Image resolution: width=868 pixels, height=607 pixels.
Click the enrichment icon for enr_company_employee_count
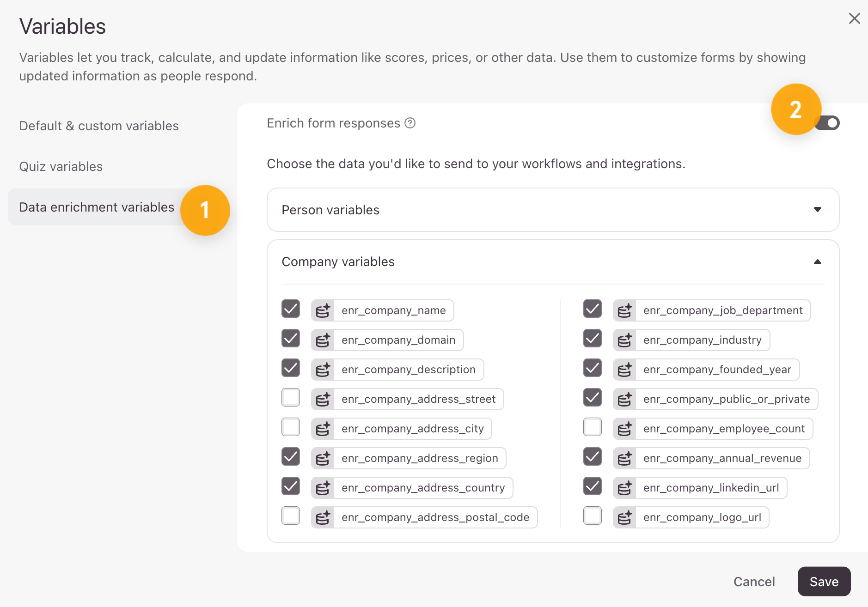pos(624,429)
